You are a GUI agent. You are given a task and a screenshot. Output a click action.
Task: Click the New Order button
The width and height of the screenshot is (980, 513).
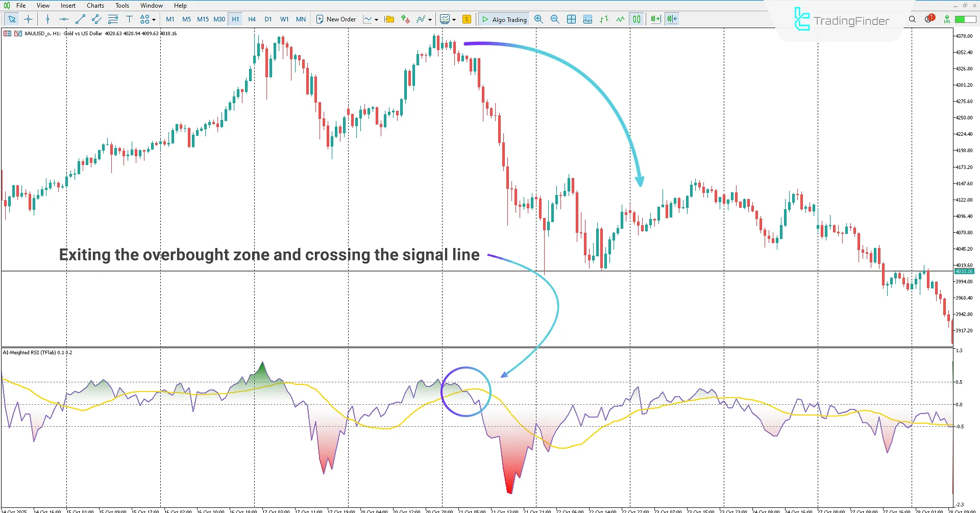point(336,19)
